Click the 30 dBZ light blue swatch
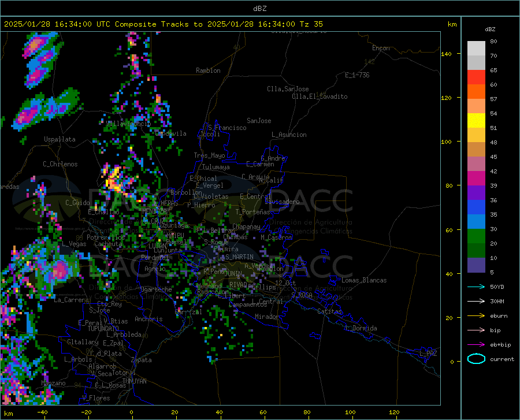 pos(476,222)
